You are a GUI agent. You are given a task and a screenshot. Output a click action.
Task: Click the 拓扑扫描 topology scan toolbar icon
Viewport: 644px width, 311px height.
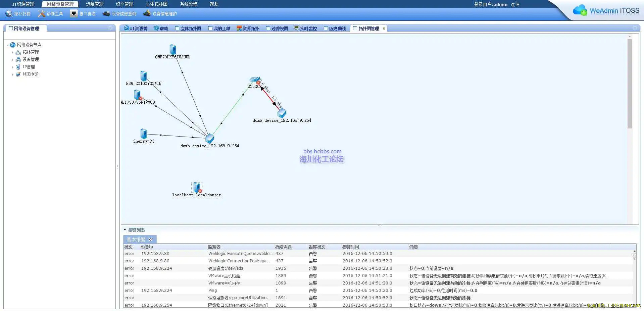click(x=9, y=14)
